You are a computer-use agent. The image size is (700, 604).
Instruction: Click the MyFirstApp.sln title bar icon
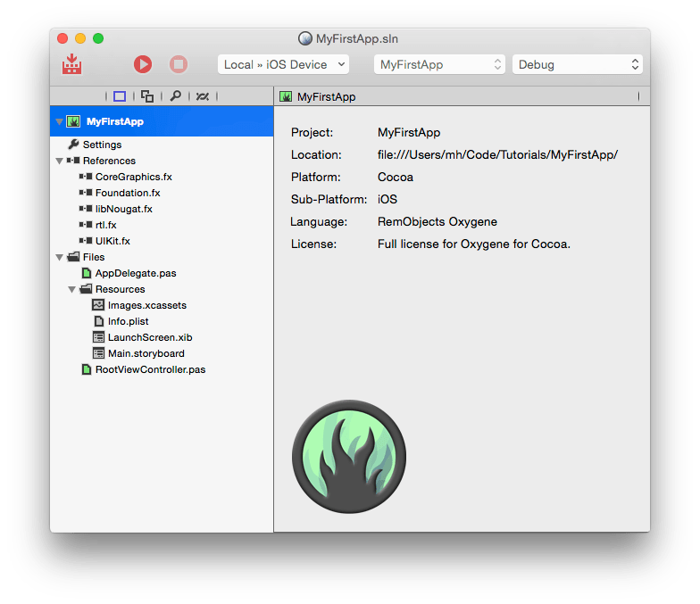point(305,38)
